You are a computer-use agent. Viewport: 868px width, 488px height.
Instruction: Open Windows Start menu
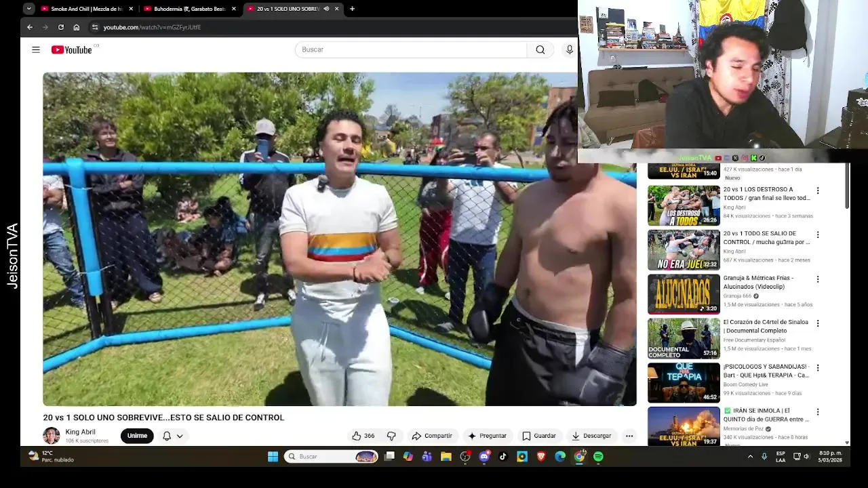pyautogui.click(x=273, y=457)
